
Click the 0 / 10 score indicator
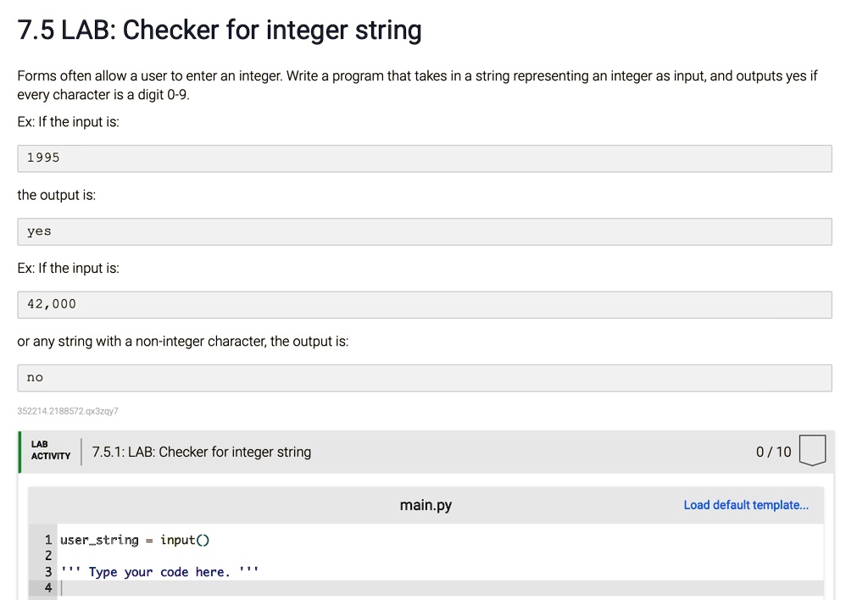click(x=772, y=451)
